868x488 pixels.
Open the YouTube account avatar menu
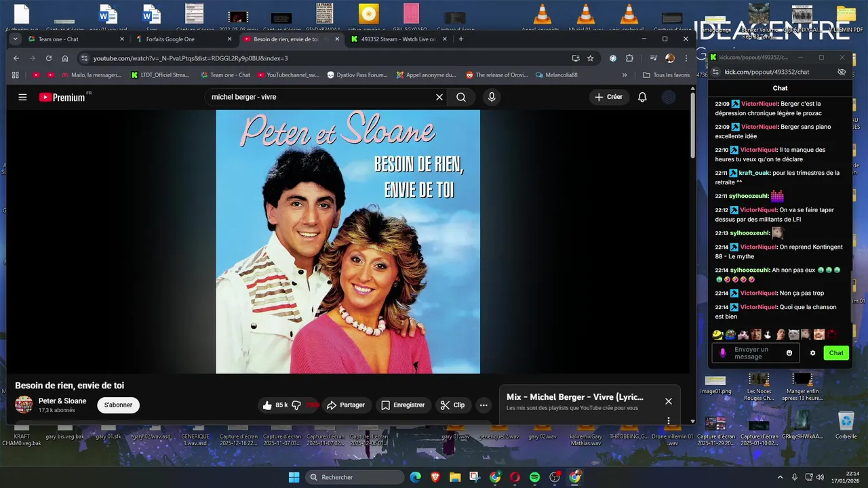669,97
